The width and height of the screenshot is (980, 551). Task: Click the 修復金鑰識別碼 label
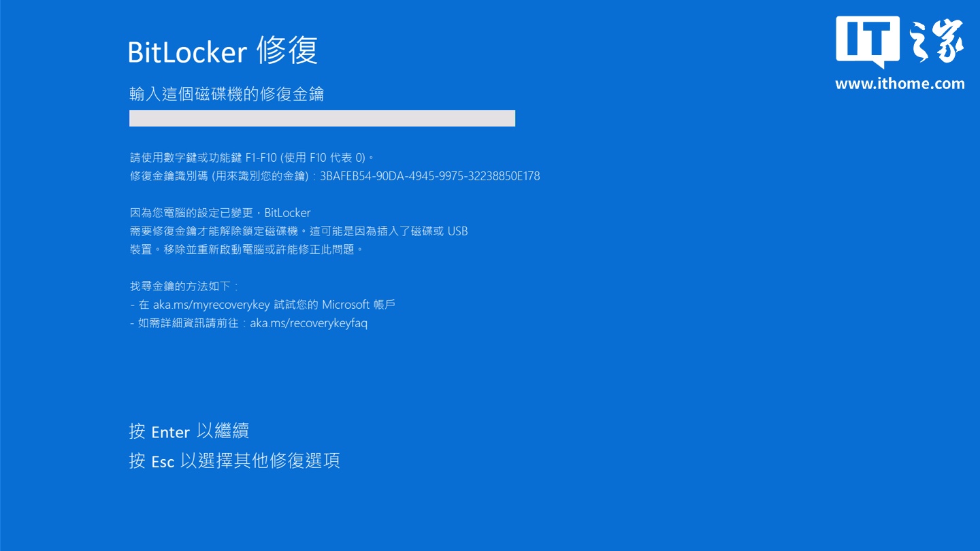[170, 176]
